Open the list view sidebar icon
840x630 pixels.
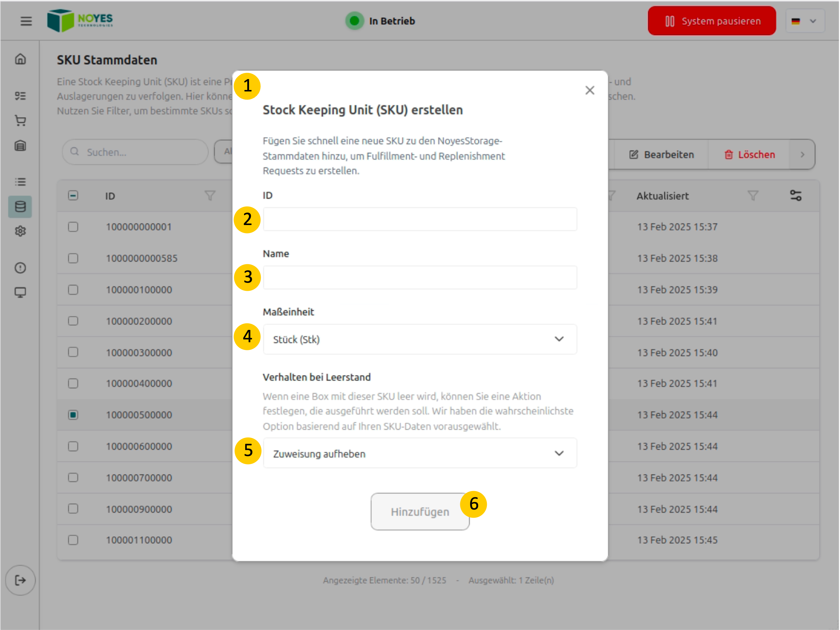(x=21, y=182)
